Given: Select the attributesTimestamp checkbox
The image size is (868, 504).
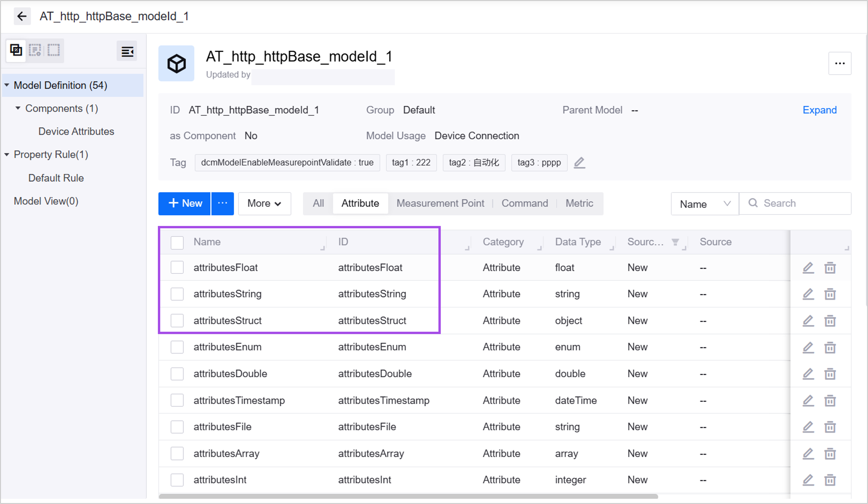Looking at the screenshot, I should tap(177, 401).
